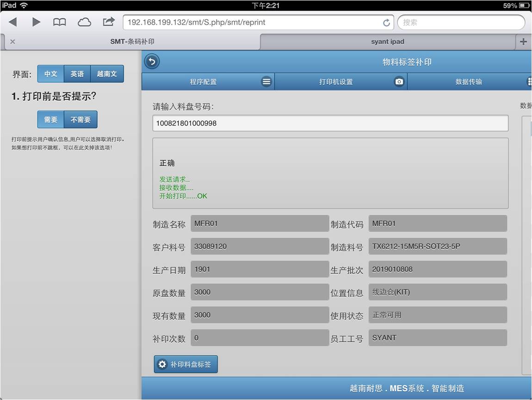Open the 程序配置 menu
Viewport: 532px width, 400px height.
208,82
